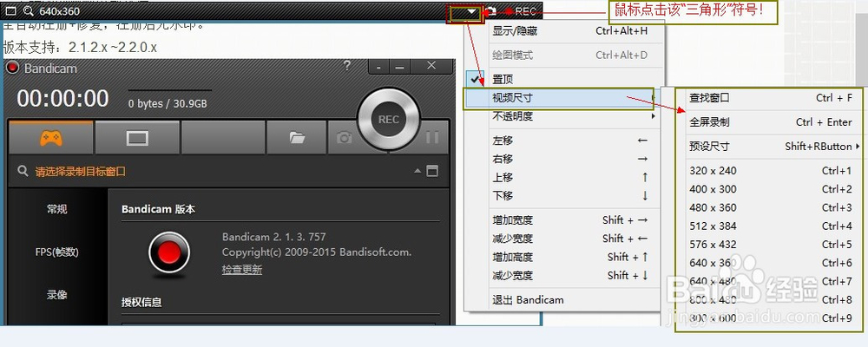Pick the 576 x 432 size
The height and width of the screenshot is (347, 868).
(770, 245)
